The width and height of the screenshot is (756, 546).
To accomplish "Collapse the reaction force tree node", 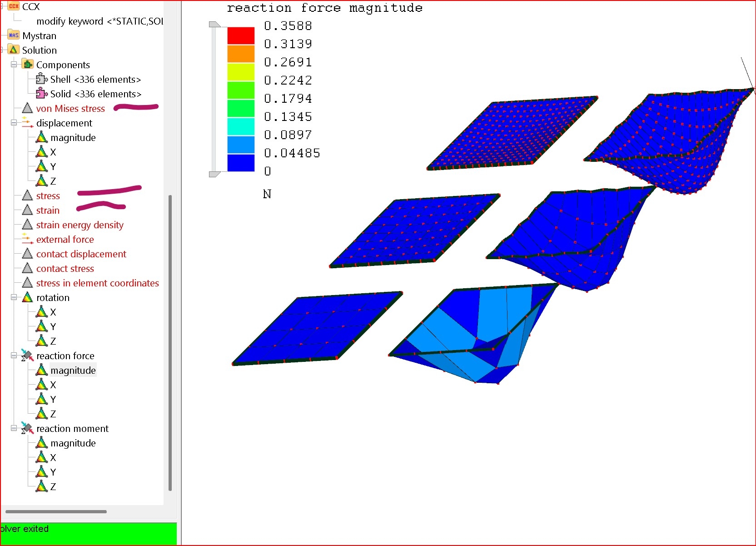I will pyautogui.click(x=14, y=356).
